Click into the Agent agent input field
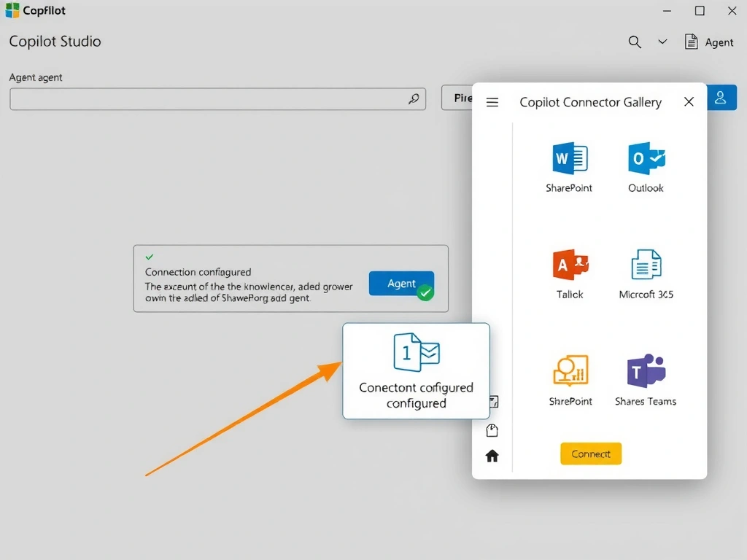 point(217,99)
